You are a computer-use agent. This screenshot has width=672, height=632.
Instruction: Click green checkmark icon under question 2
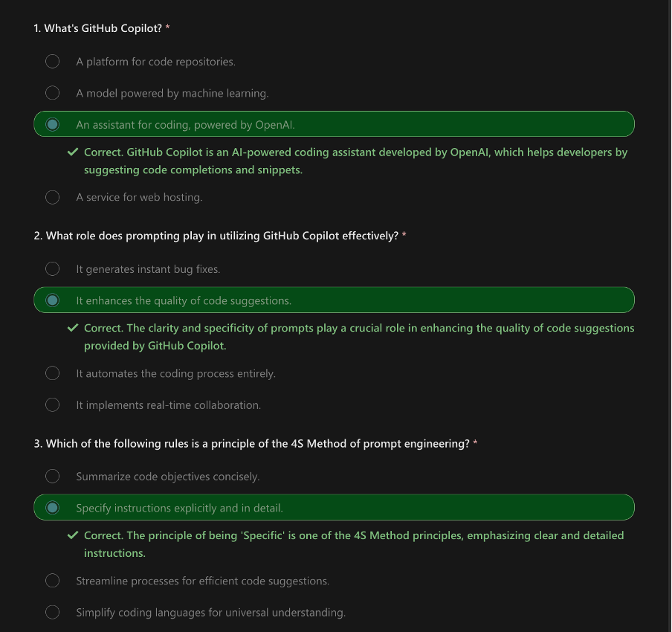click(x=73, y=328)
